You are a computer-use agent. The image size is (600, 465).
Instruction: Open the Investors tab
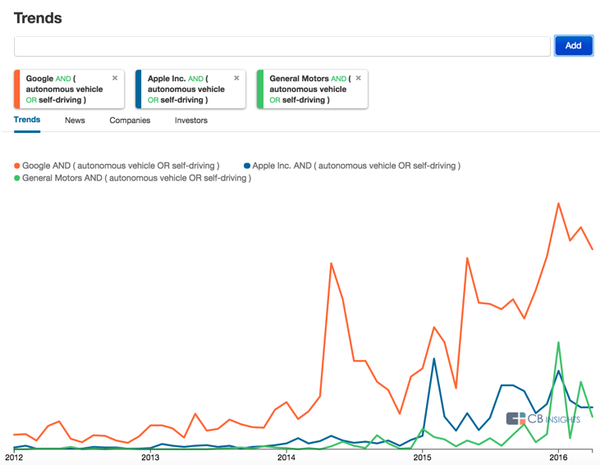[191, 120]
